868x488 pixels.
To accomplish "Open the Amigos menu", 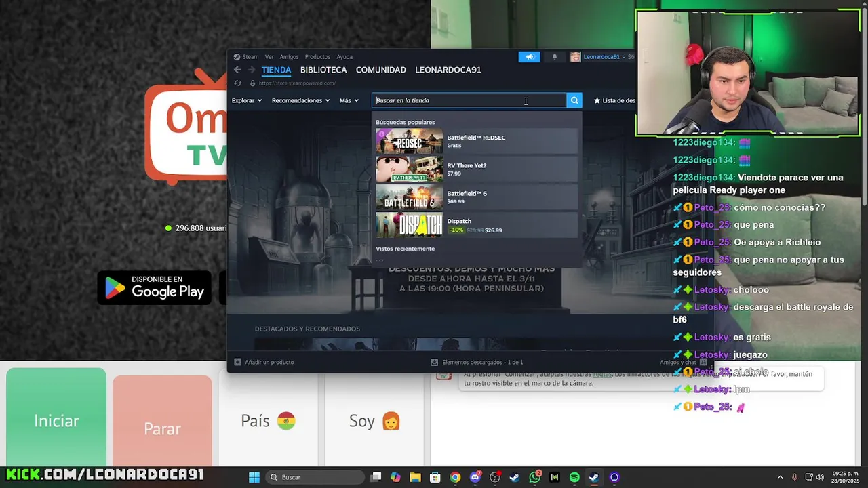I will [289, 57].
